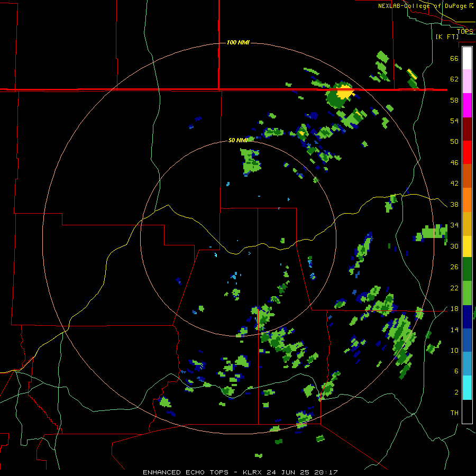Click legend value "6"
The image size is (476, 476).
coord(456,371)
